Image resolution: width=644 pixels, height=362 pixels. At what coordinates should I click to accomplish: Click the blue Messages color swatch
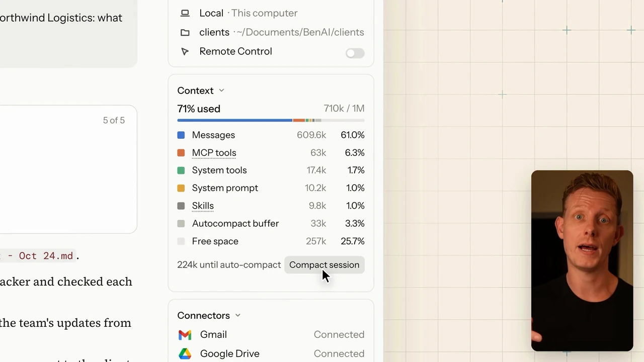pos(181,135)
